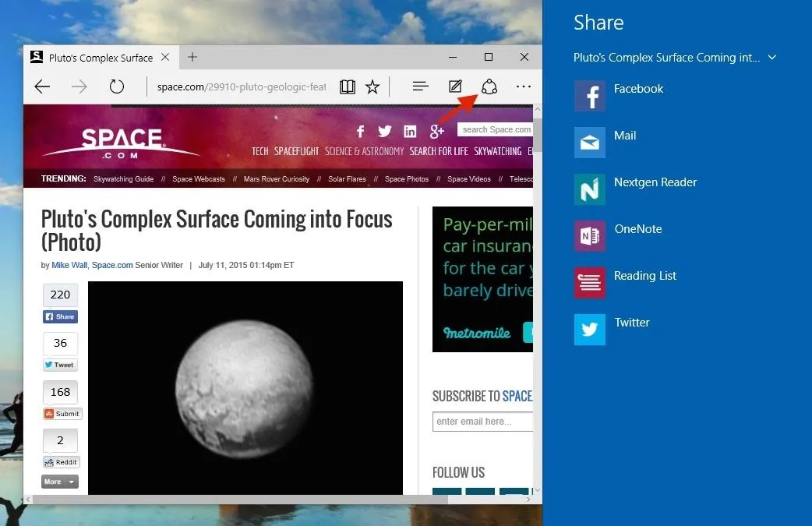Click the 36 tweet count

click(60, 343)
